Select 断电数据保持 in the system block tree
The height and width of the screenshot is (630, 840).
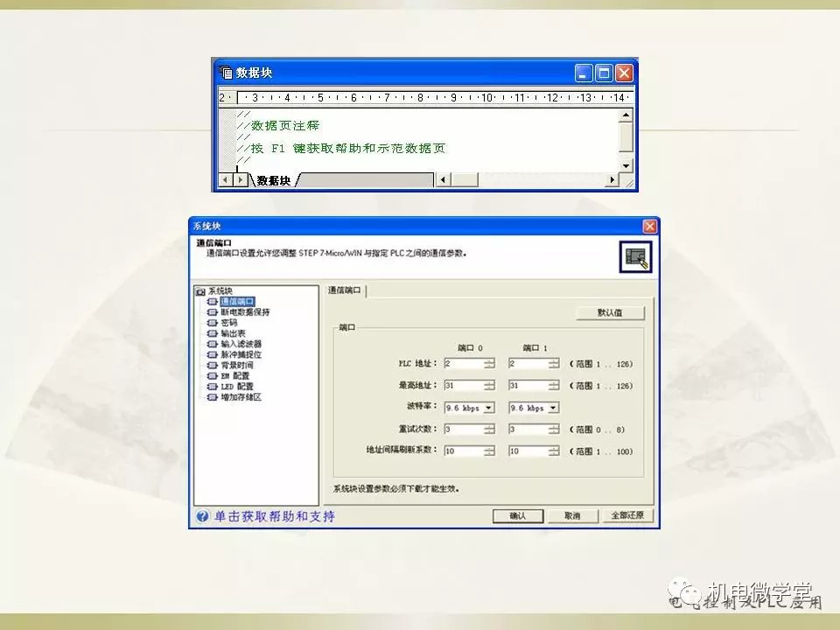tap(245, 311)
